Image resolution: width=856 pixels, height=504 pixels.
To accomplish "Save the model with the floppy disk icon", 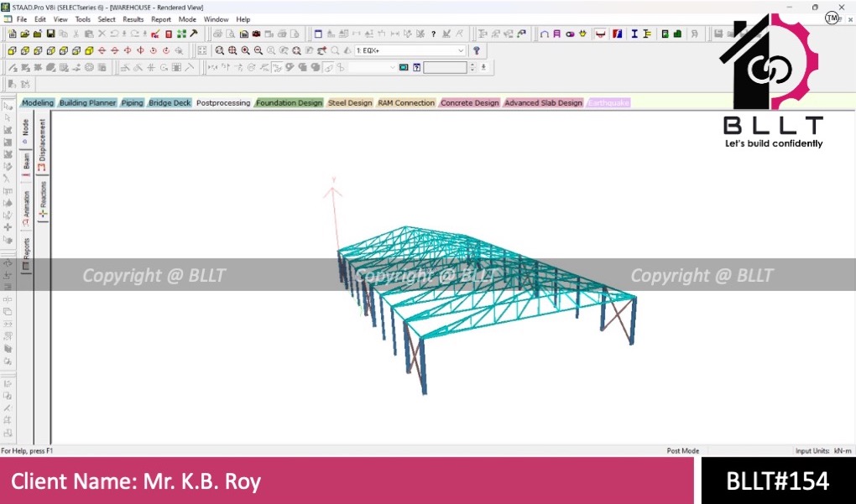I will (x=50, y=34).
